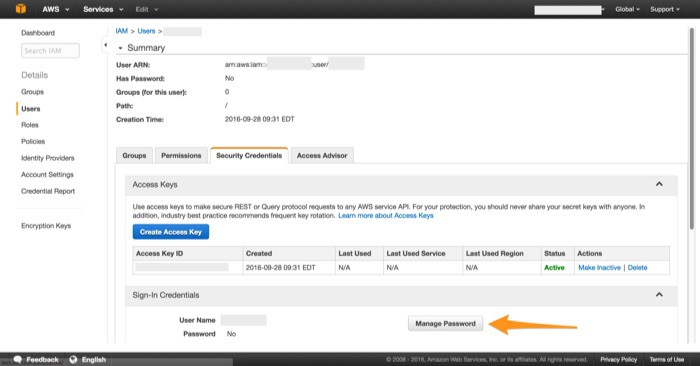Image resolution: width=700 pixels, height=366 pixels.
Task: Click the green Active status text
Action: pos(554,267)
